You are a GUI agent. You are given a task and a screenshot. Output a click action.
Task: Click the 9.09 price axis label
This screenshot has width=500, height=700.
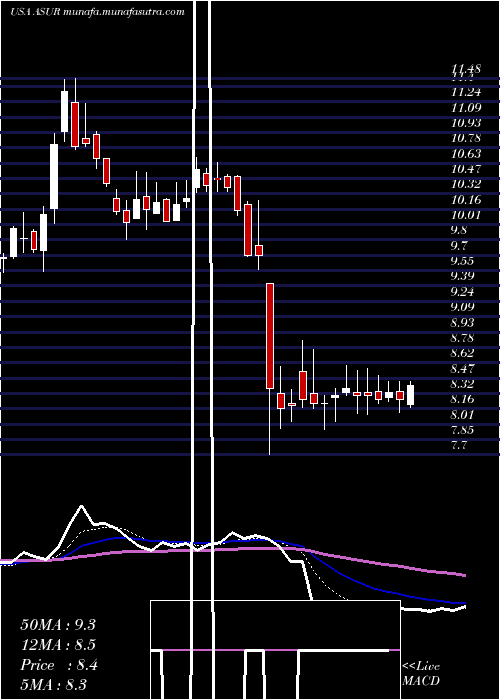pos(462,307)
